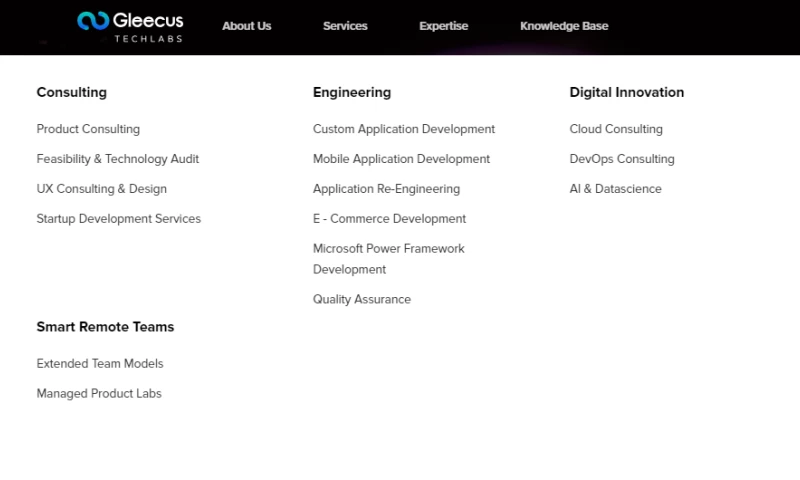This screenshot has width=800, height=480.
Task: Click the Quality Assurance link
Action: pos(362,299)
